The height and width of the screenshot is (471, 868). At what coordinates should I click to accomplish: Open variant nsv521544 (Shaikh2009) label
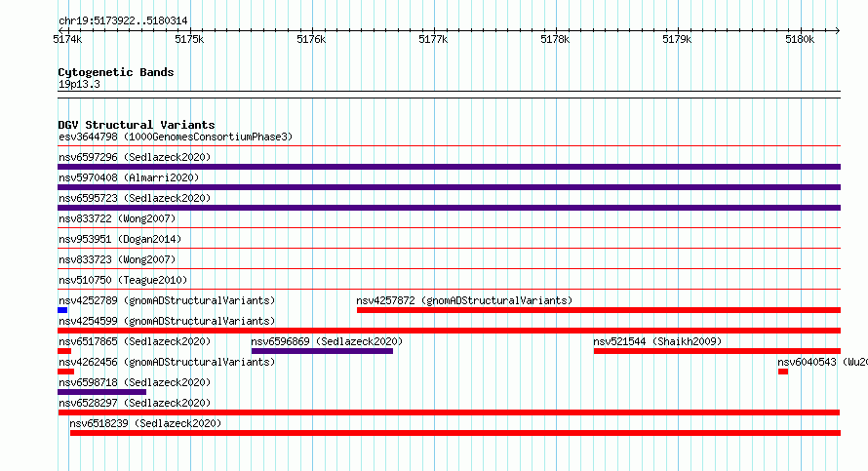click(x=657, y=341)
